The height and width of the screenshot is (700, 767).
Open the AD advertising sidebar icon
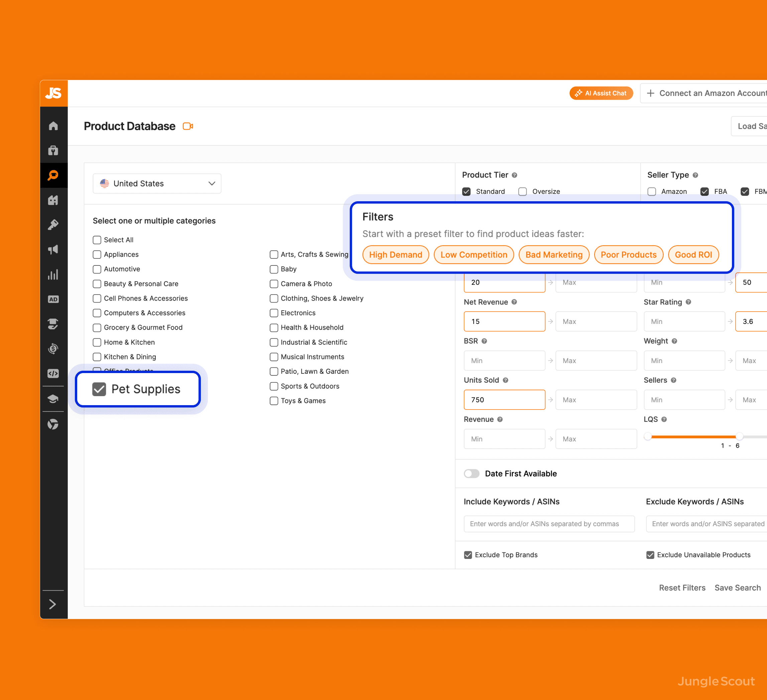tap(53, 299)
